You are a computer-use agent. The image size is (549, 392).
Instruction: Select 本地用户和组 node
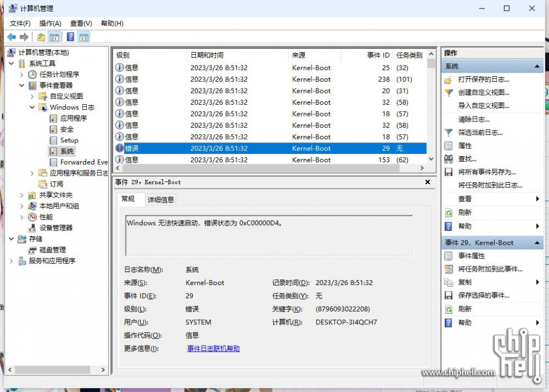coord(59,206)
